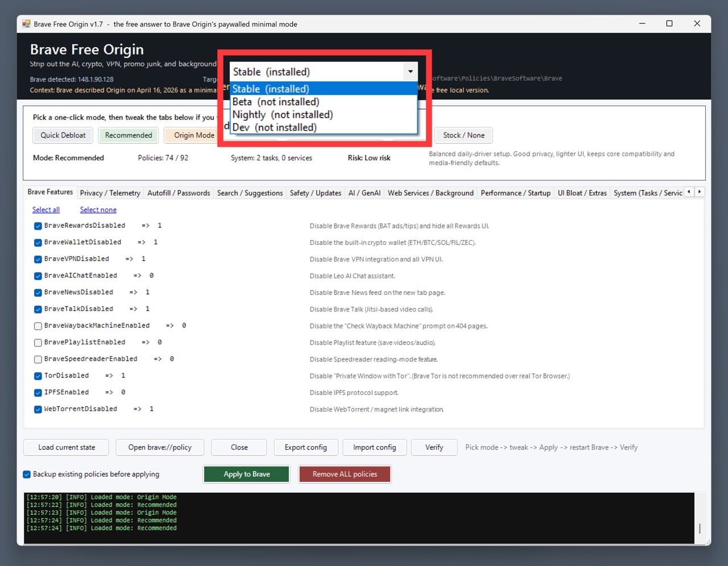The width and height of the screenshot is (728, 566).
Task: Collapse the Brave channel dropdown using its arrow
Action: point(411,72)
